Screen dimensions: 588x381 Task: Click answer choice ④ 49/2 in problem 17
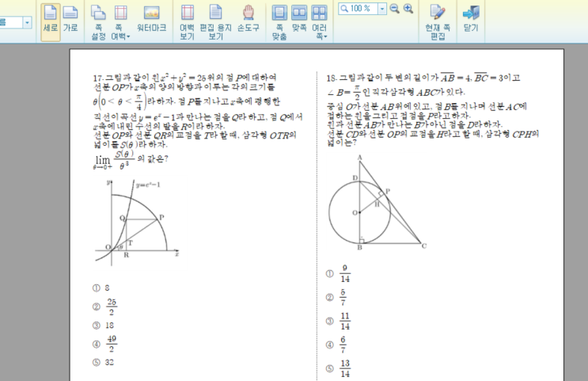tap(104, 344)
